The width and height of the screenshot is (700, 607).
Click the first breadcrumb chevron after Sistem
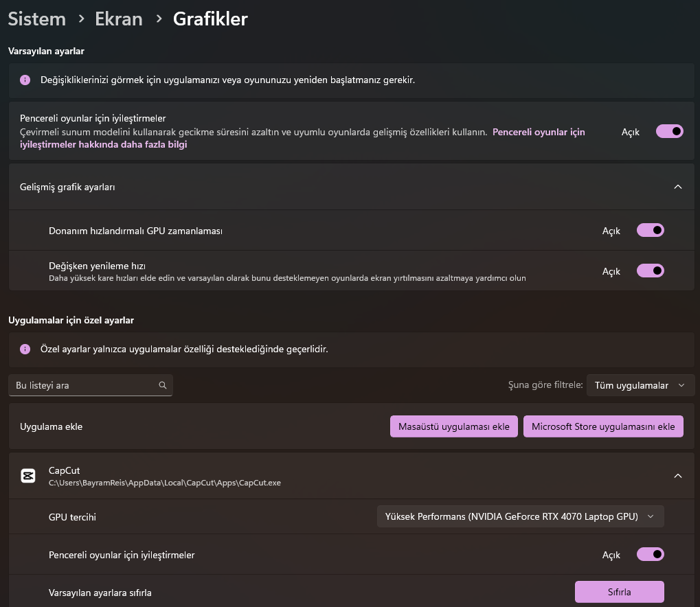pyautogui.click(x=81, y=19)
